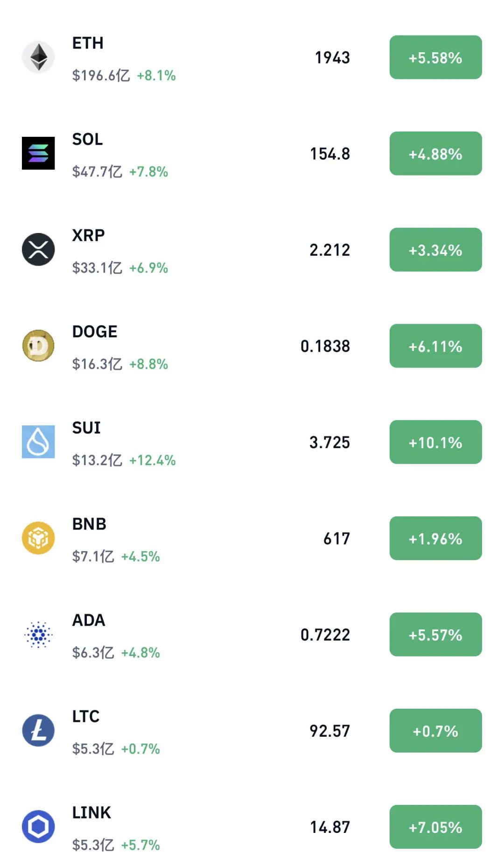
Task: Tap the +0.7% button for LTC
Action: pos(435,731)
